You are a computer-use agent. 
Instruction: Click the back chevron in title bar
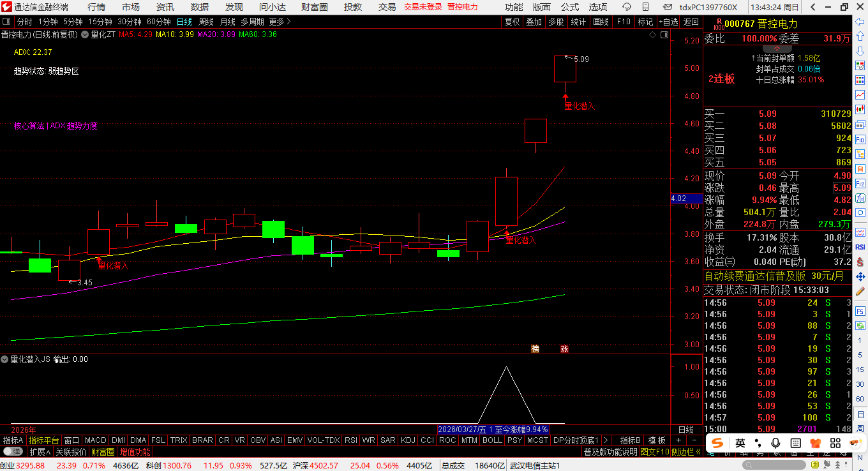click(x=813, y=7)
